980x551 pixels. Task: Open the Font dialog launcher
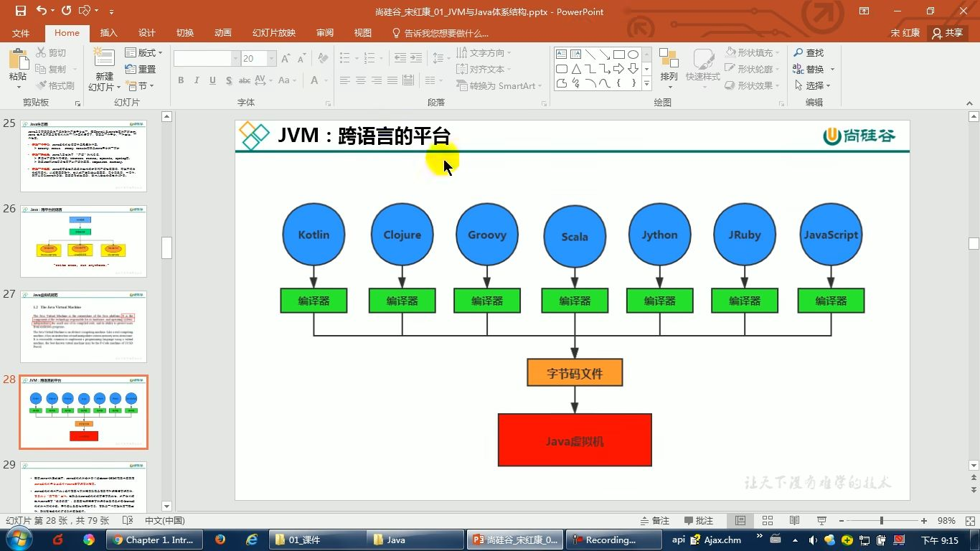(329, 103)
